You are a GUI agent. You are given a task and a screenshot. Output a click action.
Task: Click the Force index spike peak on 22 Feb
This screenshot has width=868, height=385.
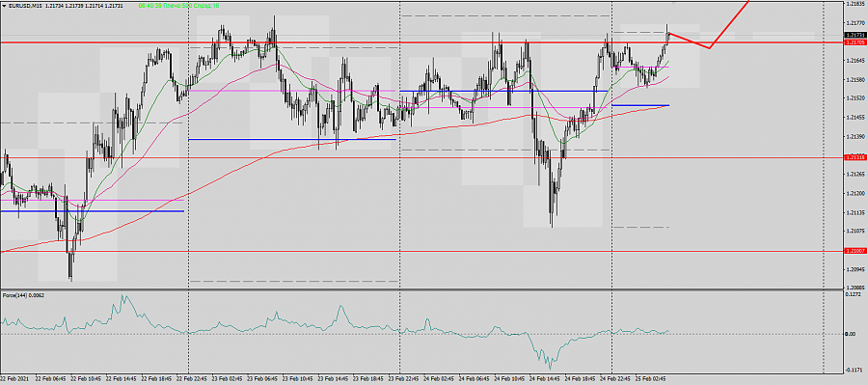tap(122, 297)
